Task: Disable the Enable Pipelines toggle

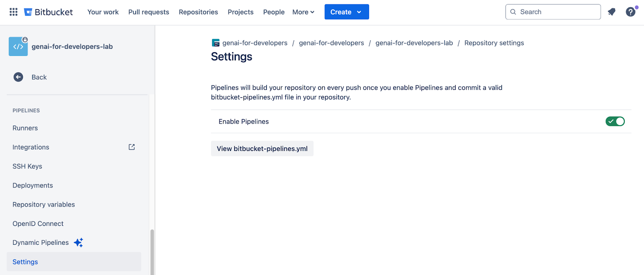Action: click(x=615, y=121)
